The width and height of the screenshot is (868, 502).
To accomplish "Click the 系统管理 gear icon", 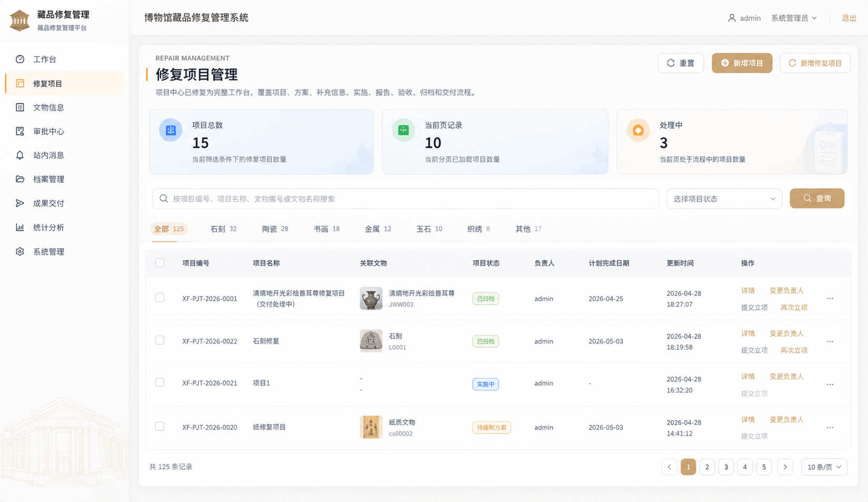I will [20, 252].
